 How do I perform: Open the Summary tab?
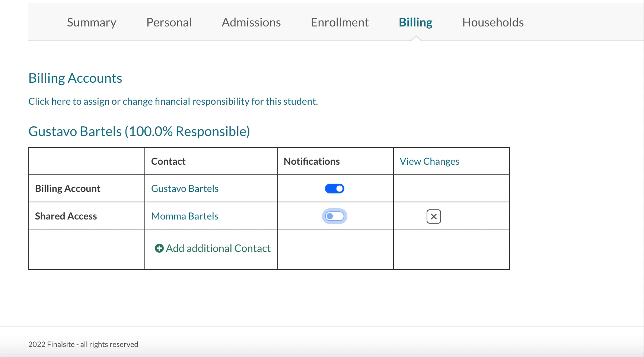[x=92, y=22]
